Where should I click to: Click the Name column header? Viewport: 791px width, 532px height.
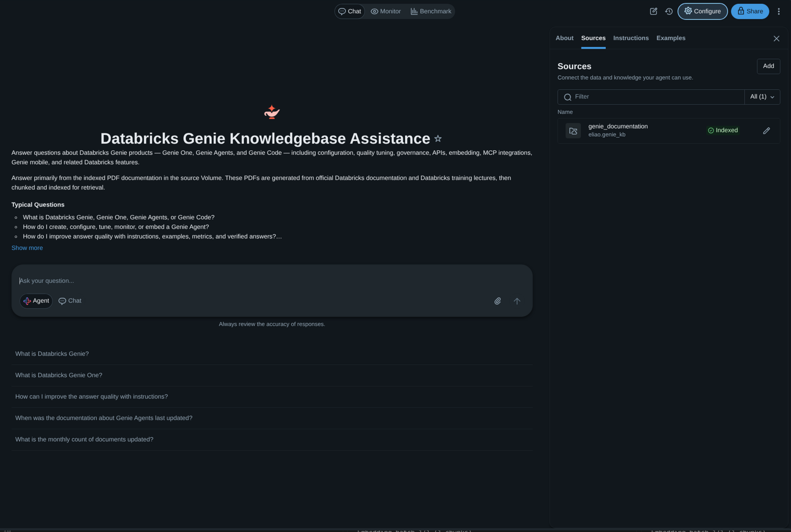pyautogui.click(x=565, y=112)
